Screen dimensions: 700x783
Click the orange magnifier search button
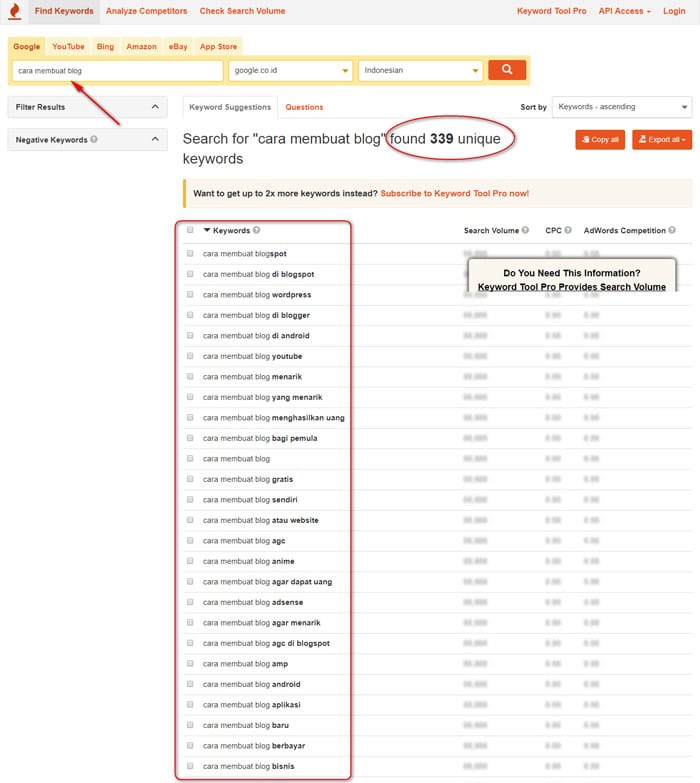pyautogui.click(x=506, y=70)
